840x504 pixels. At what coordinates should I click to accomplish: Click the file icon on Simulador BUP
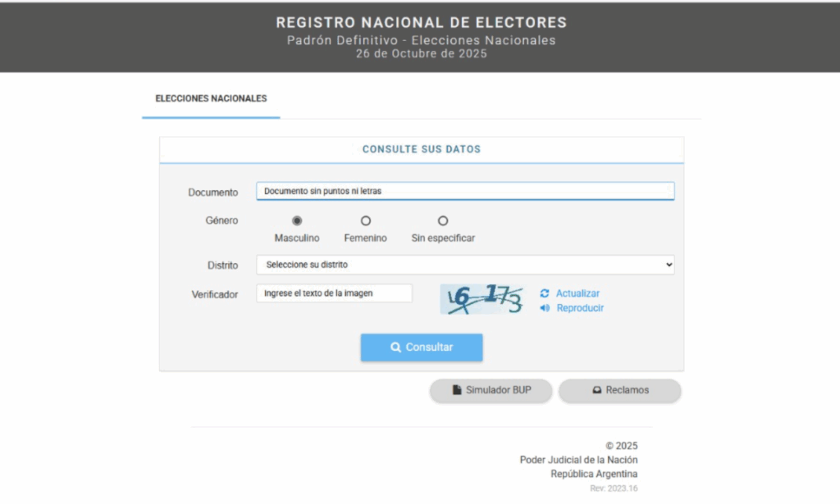(457, 391)
